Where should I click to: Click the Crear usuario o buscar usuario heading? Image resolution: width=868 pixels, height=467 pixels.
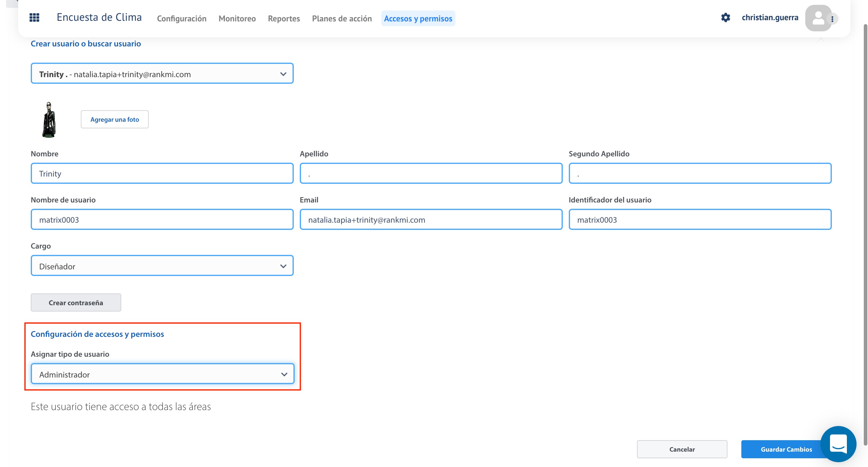click(86, 43)
